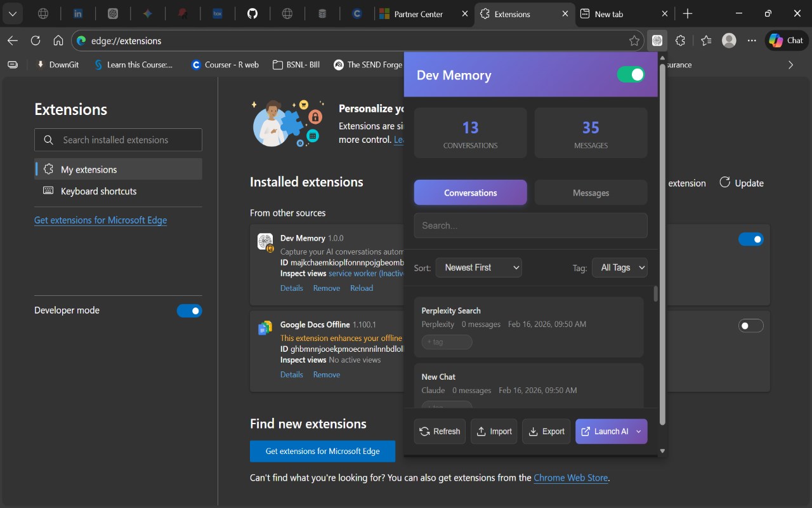
Task: Open the browser profile avatar
Action: (x=730, y=41)
